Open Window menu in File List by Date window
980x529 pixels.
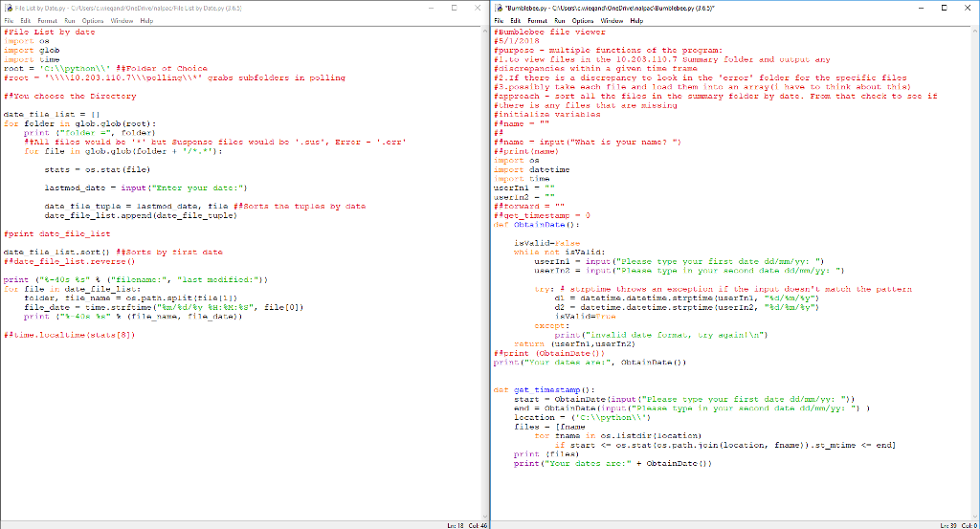122,21
